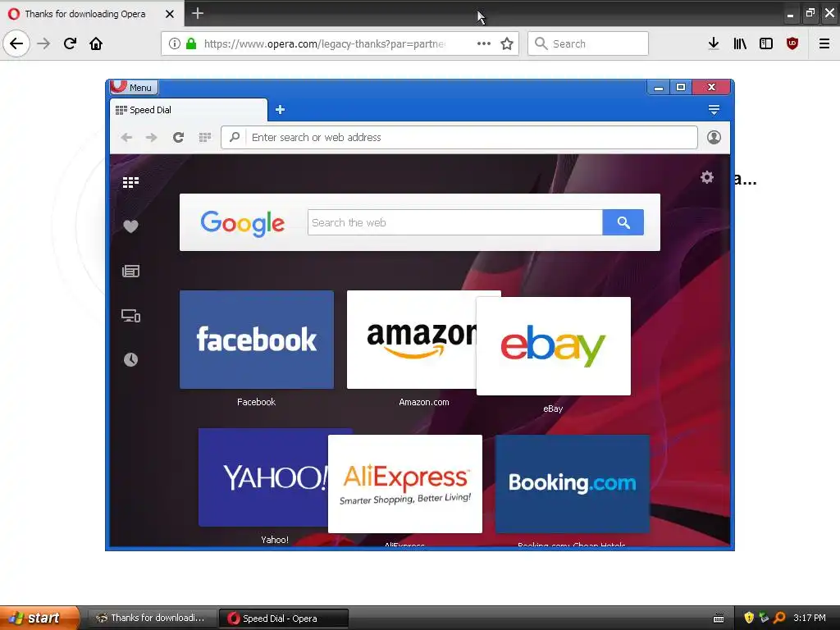Click Opera's forward arrow
The height and width of the screenshot is (630, 840).
coord(152,138)
